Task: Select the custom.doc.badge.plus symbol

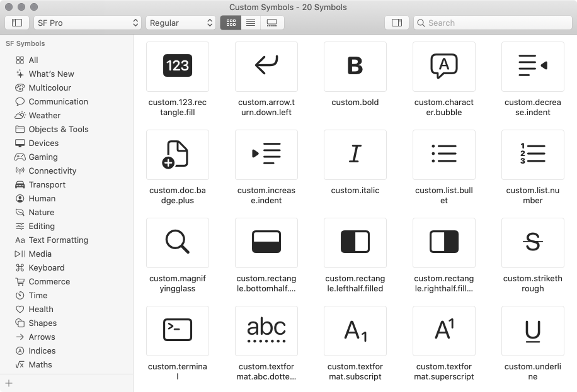Action: tap(177, 154)
